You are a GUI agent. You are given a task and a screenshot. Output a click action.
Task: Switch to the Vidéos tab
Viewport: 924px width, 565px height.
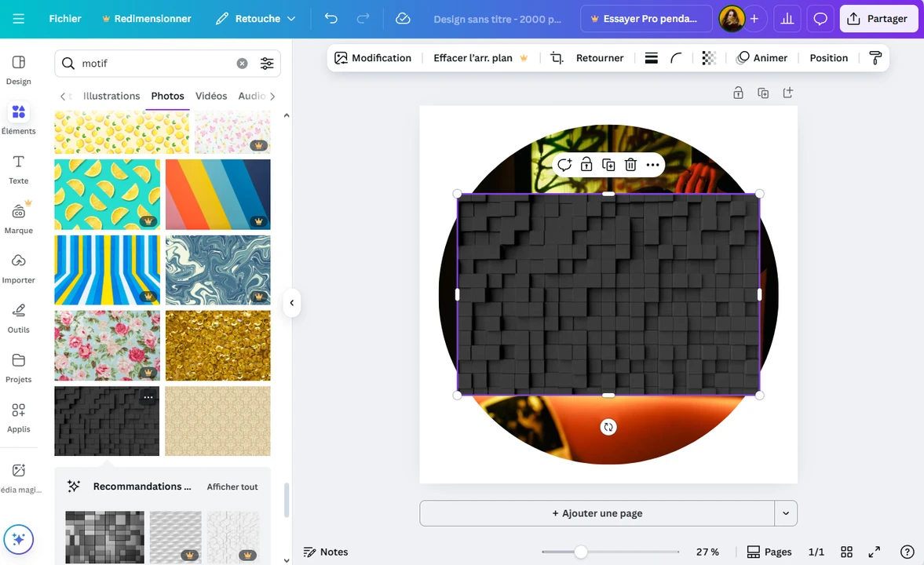click(x=211, y=96)
